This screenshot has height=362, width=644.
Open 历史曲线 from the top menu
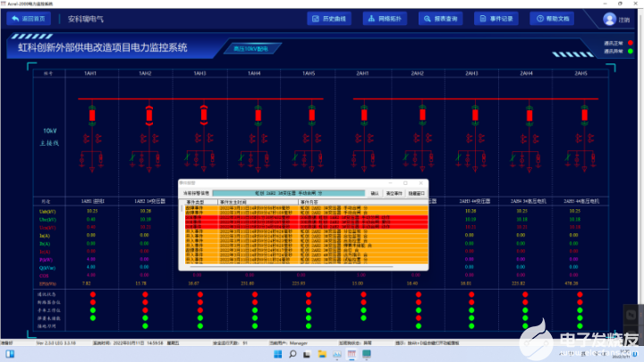329,19
